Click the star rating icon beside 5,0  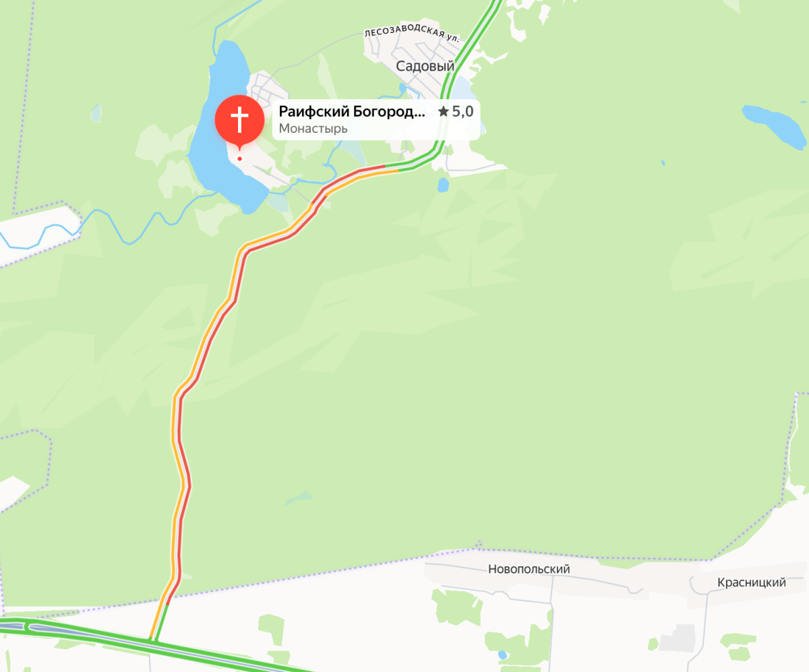443,111
